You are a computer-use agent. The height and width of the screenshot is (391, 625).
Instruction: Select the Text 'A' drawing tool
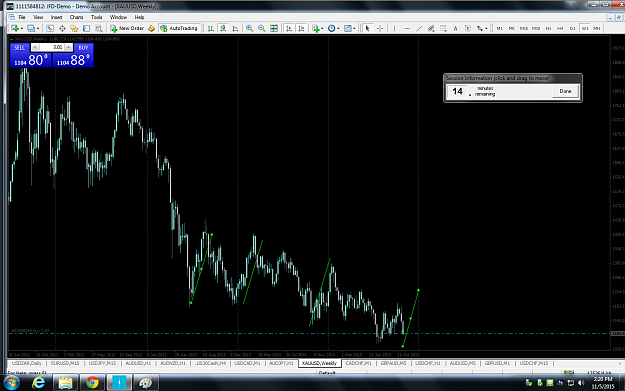[456, 28]
